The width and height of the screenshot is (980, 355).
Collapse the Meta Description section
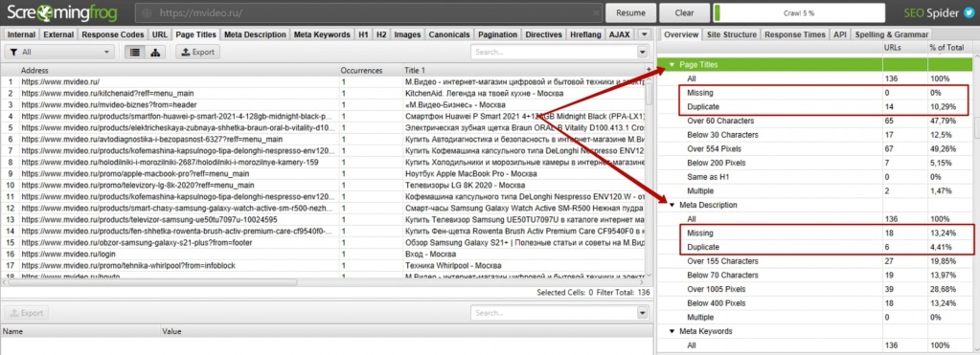point(672,205)
